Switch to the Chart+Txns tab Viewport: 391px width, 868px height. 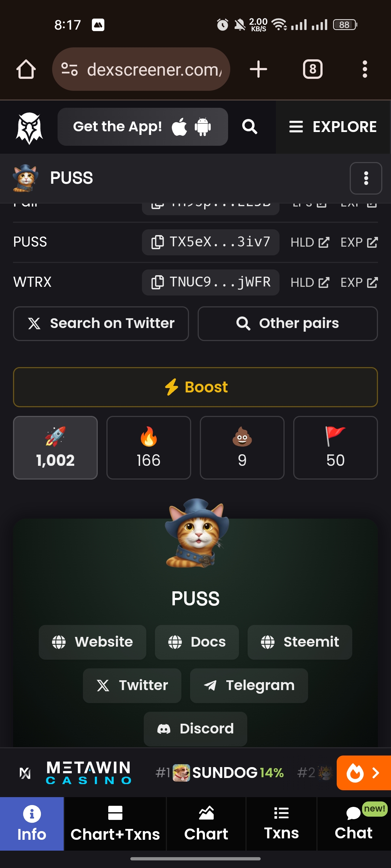(x=115, y=824)
